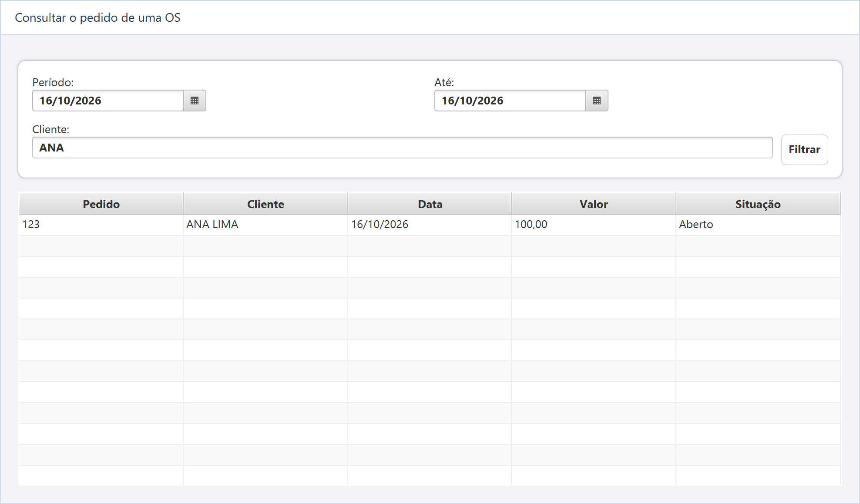Open the Até calendar picker icon
The height and width of the screenshot is (504, 860).
[597, 101]
